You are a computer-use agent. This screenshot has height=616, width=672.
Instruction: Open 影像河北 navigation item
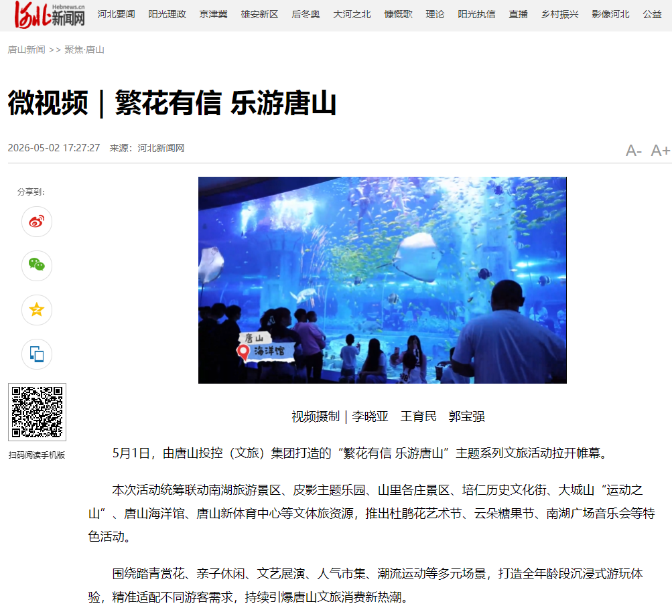point(611,15)
